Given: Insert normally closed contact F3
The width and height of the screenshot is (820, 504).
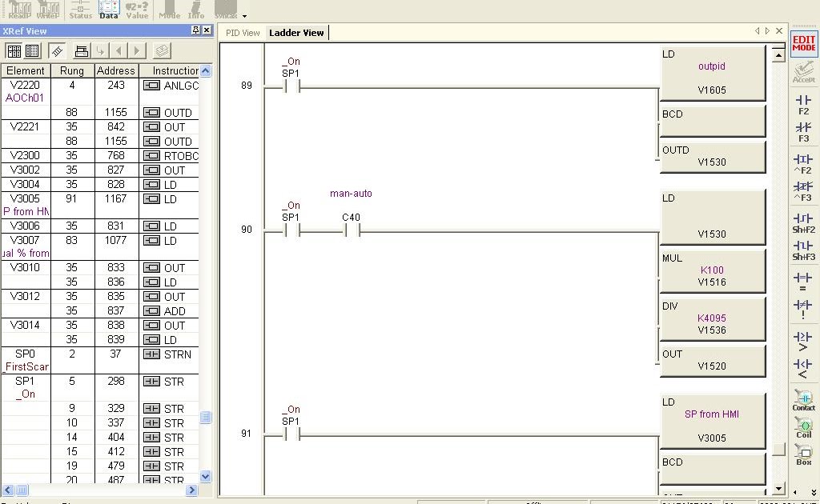Looking at the screenshot, I should click(x=803, y=132).
